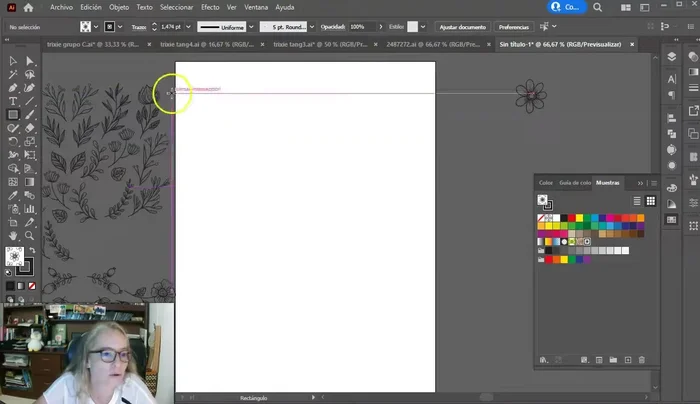Select the Shaper tool

tap(13, 128)
